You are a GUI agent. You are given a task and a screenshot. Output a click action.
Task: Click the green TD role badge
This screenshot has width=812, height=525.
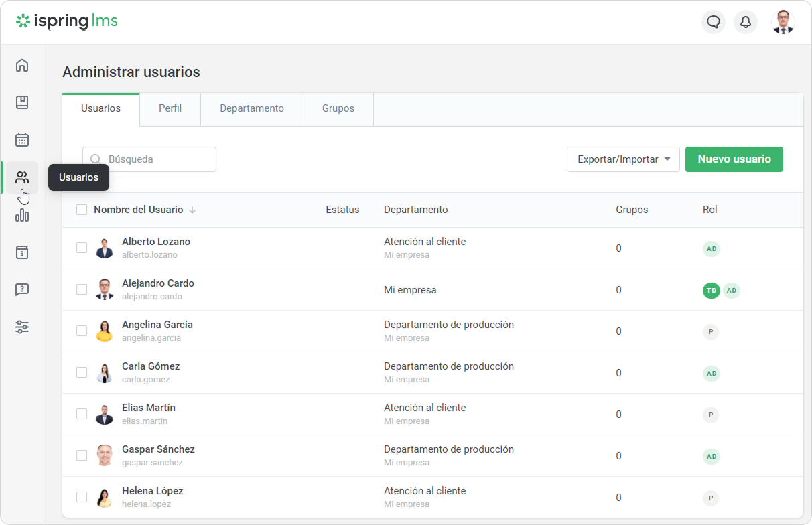coord(711,290)
